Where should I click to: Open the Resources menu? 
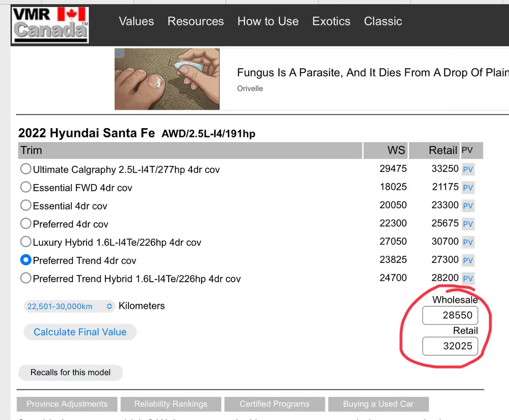click(196, 21)
